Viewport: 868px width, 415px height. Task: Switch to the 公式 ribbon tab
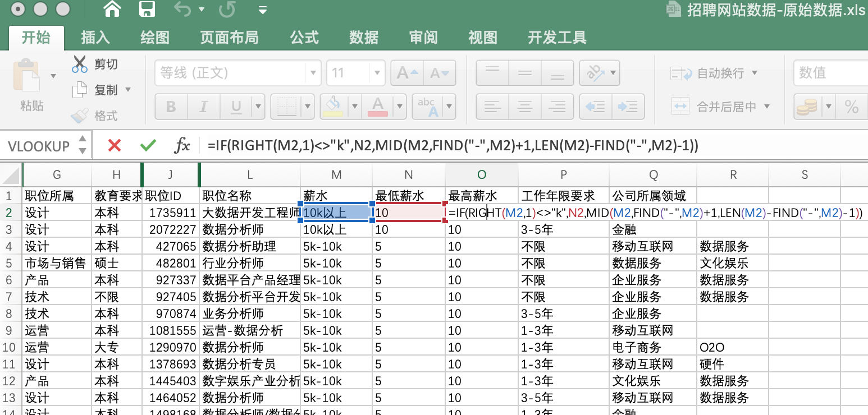[x=304, y=38]
